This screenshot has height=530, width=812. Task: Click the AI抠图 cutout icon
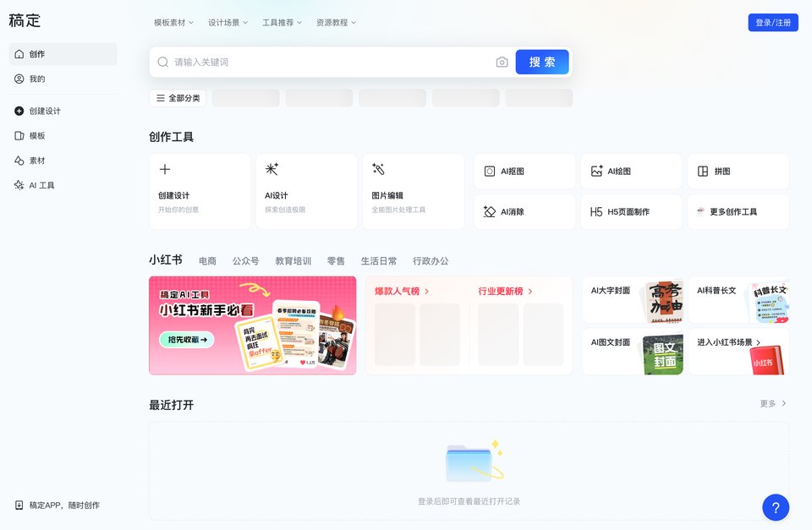tap(490, 172)
